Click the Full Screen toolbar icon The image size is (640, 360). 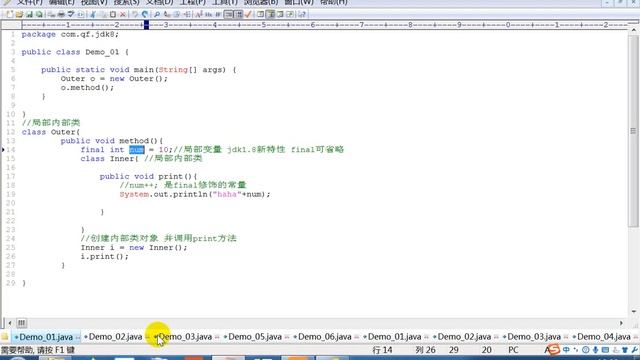pos(290,14)
